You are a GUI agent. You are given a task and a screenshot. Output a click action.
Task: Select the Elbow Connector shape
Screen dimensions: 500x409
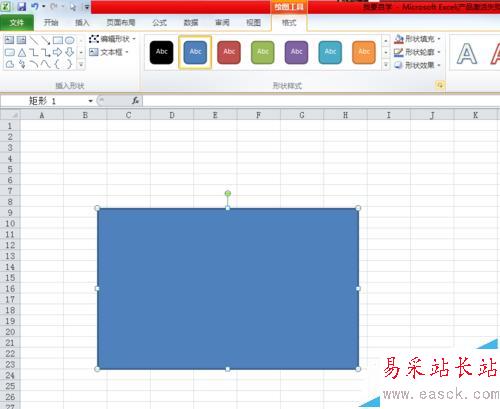point(34,52)
